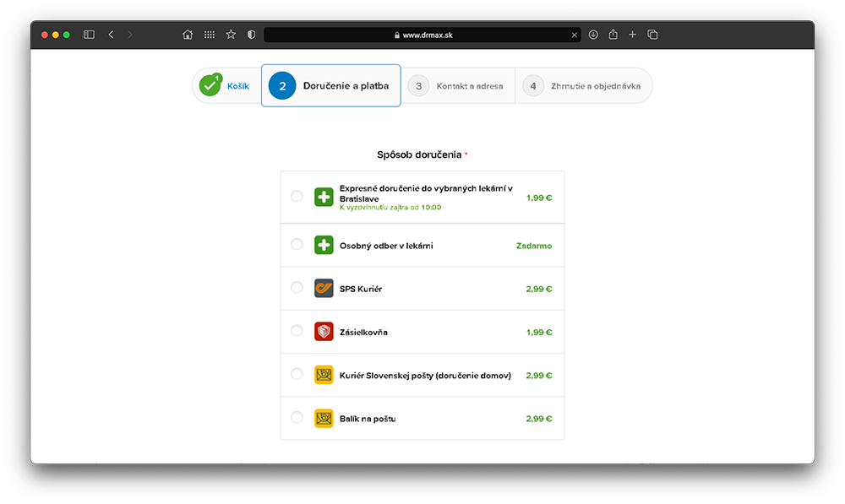The image size is (845, 504).
Task: Click the 1,99 € price of Expresné doručenie
Action: [x=539, y=198]
